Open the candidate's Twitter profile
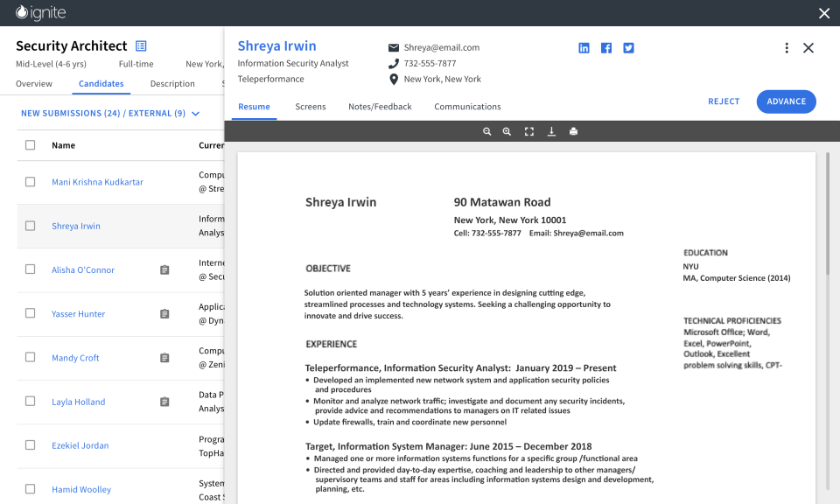 [628, 47]
